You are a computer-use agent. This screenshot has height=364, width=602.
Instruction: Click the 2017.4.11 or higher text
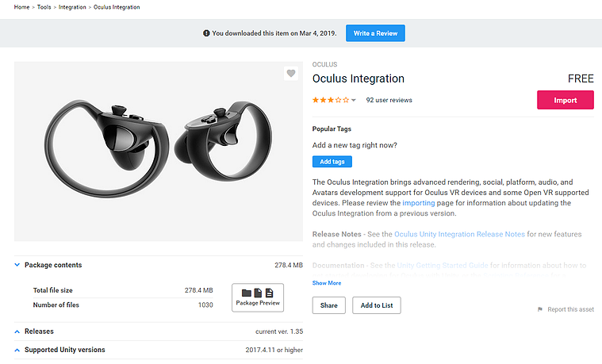274,350
